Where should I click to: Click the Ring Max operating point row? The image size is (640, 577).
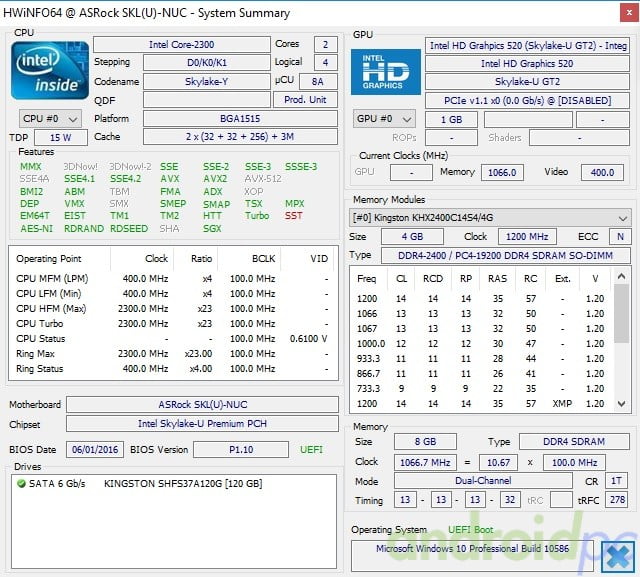172,354
